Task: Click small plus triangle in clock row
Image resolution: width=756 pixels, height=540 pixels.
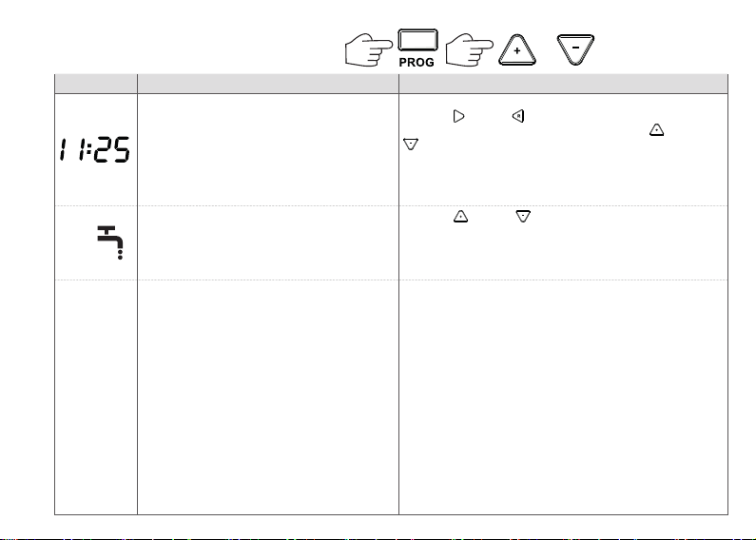Action: 657,130
